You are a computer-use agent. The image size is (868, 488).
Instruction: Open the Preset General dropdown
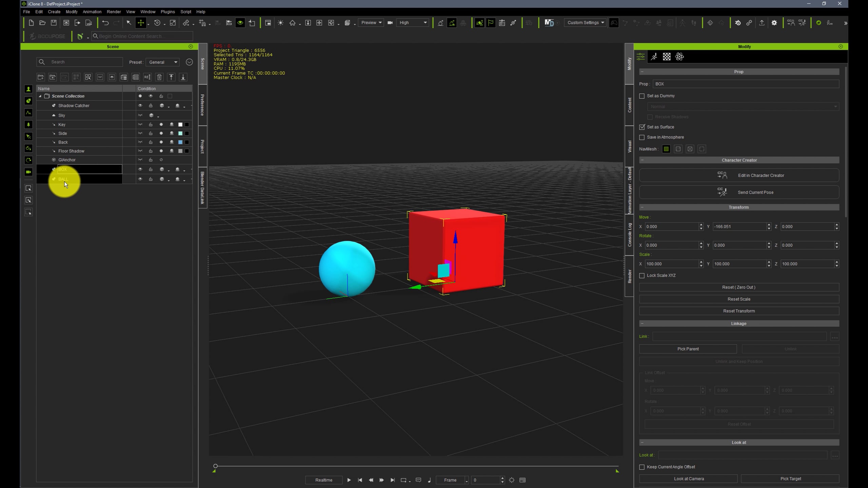coord(163,62)
